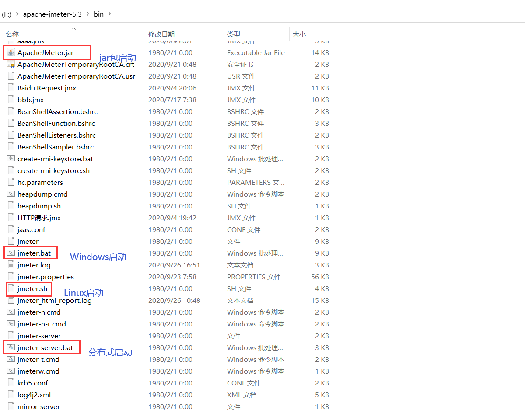
Task: Click the ApacheJMeterTemporaryRootCA.crt certificate icon
Action: click(11, 64)
